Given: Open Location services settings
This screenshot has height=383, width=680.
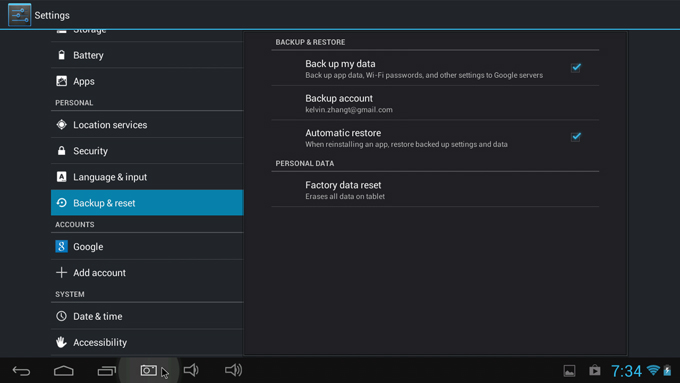Looking at the screenshot, I should tap(147, 124).
